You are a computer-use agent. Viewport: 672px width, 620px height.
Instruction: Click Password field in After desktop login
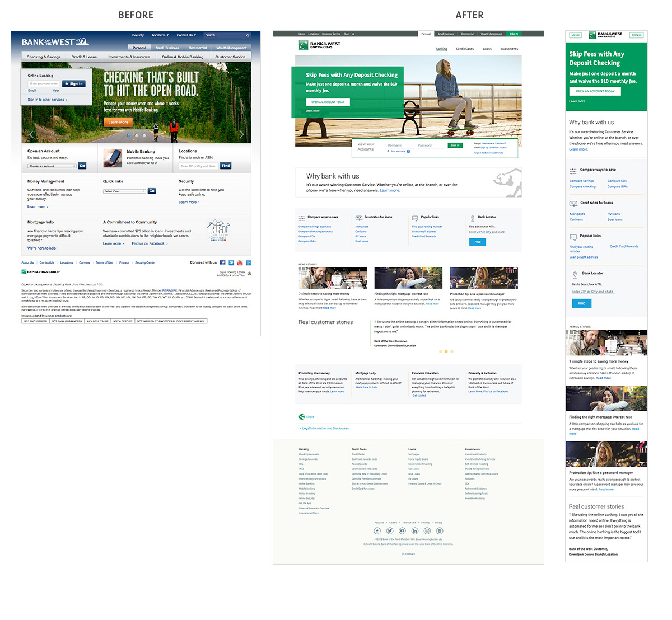(430, 145)
